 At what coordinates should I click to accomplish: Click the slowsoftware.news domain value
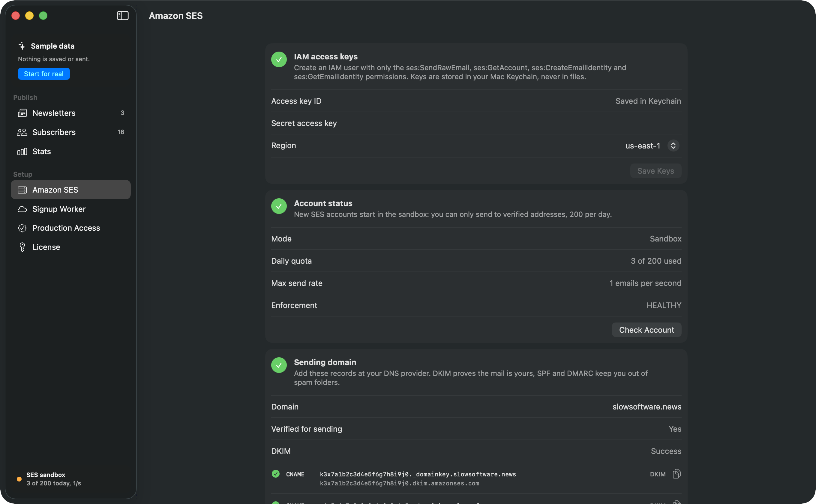(x=647, y=407)
